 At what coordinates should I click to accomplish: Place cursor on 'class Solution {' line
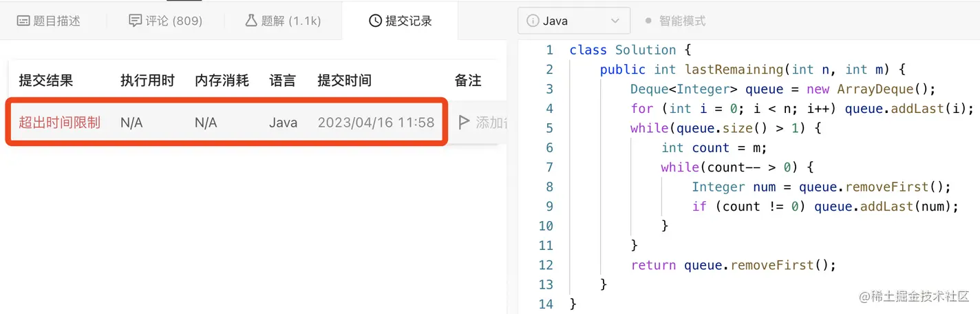(630, 50)
